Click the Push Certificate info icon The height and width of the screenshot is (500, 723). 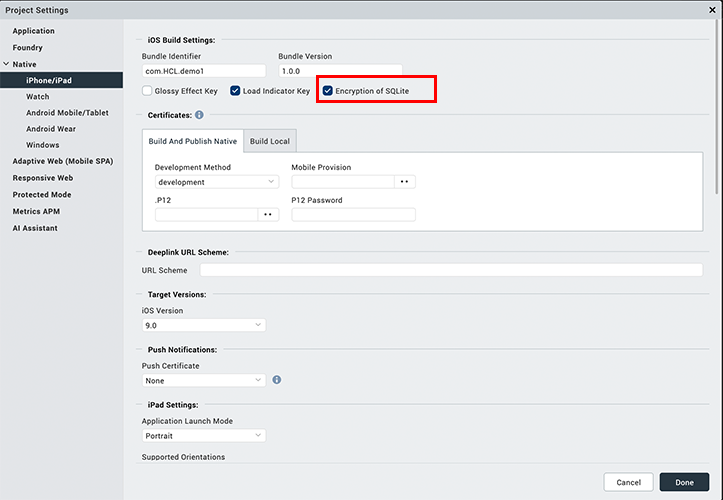click(x=277, y=380)
